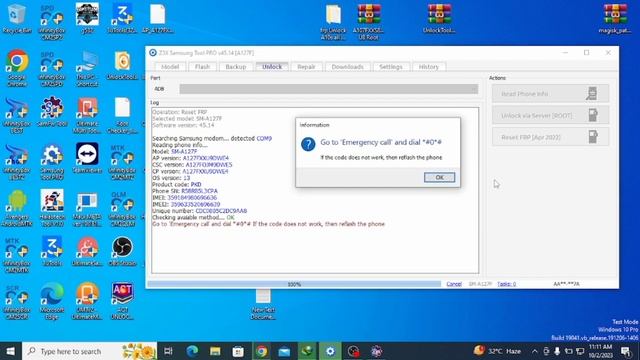640x360 pixels.
Task: Click the Z3X app icon in title bar
Action: [x=153, y=53]
